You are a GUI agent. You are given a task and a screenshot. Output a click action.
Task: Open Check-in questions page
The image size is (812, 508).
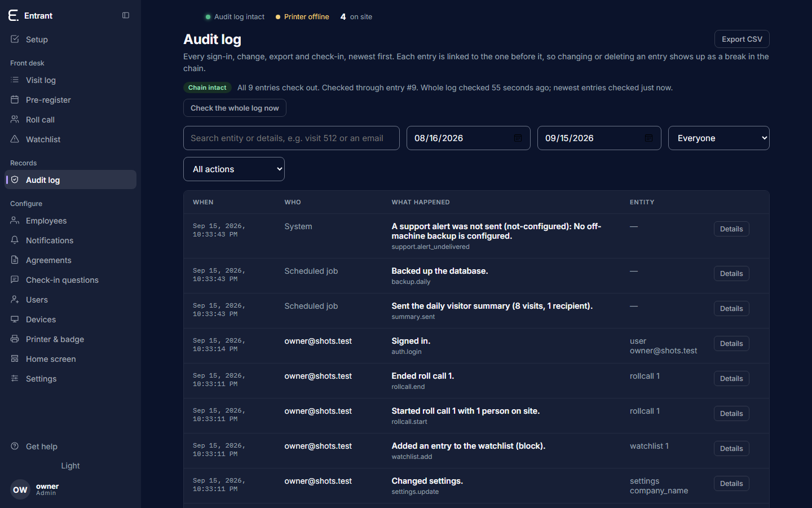click(70, 280)
